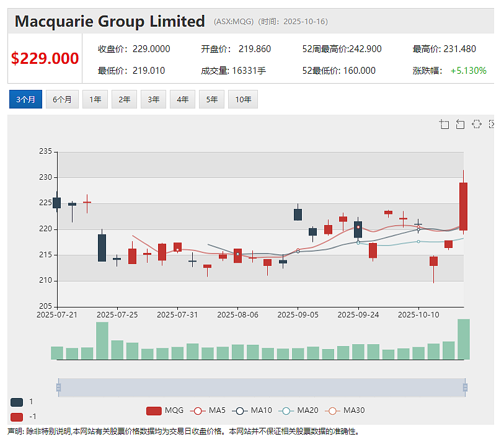
Task: Click the tall volume bar under 2025-07-25
Action: pyautogui.click(x=102, y=340)
